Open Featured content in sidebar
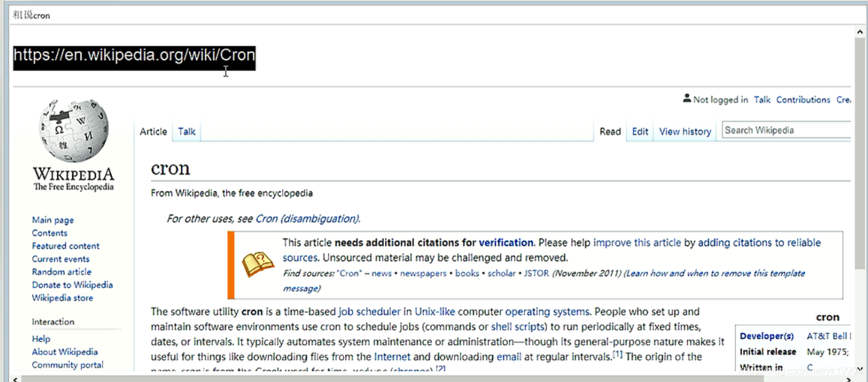Viewport: 868px width, 382px height. pos(65,246)
